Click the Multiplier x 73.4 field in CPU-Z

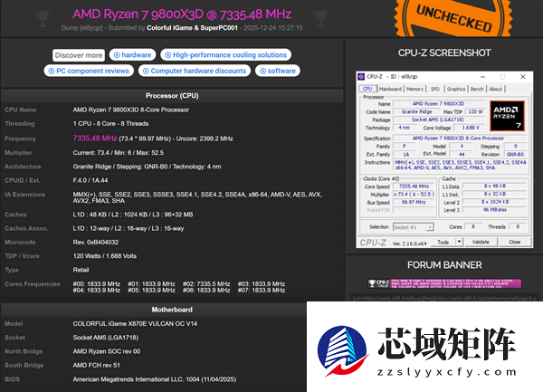(414, 195)
